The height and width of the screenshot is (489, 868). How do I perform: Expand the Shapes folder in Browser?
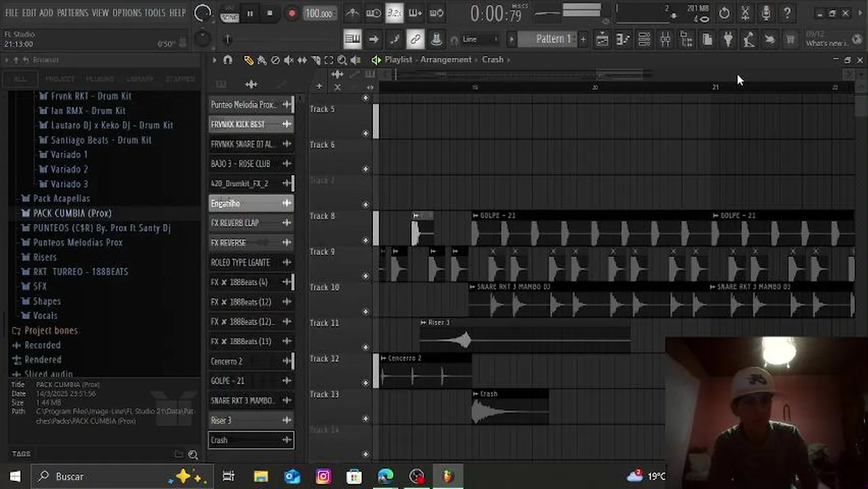(x=47, y=302)
